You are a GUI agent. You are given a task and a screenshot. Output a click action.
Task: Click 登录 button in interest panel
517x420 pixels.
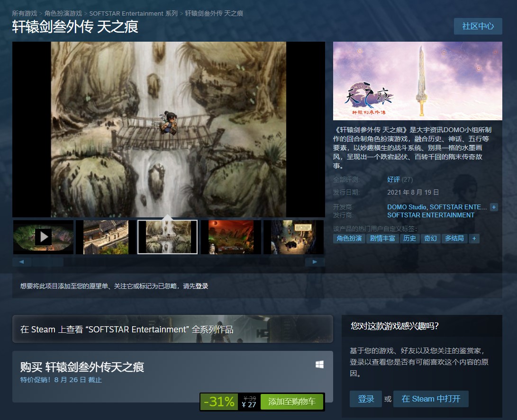point(366,399)
